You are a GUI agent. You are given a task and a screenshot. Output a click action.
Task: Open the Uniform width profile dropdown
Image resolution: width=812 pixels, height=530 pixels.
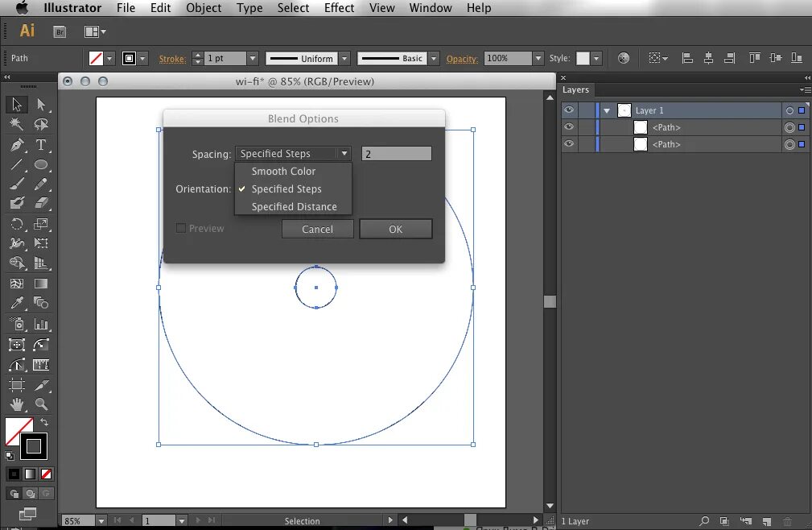click(x=345, y=58)
